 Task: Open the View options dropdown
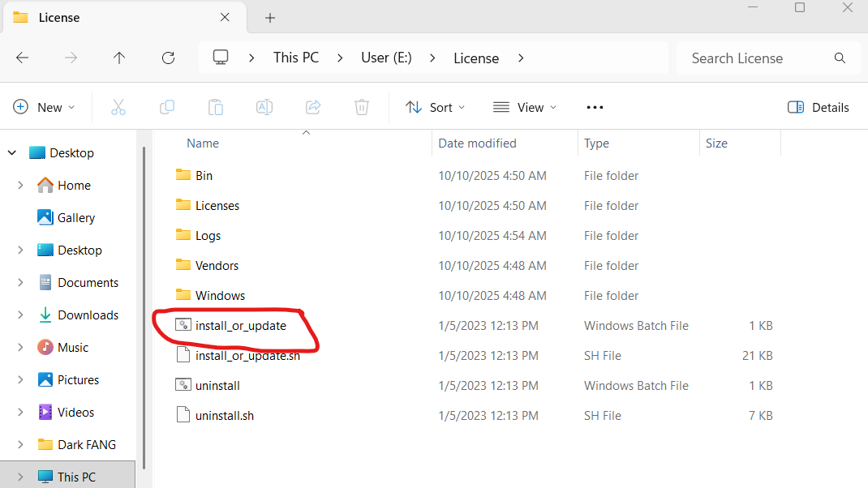[x=524, y=106]
